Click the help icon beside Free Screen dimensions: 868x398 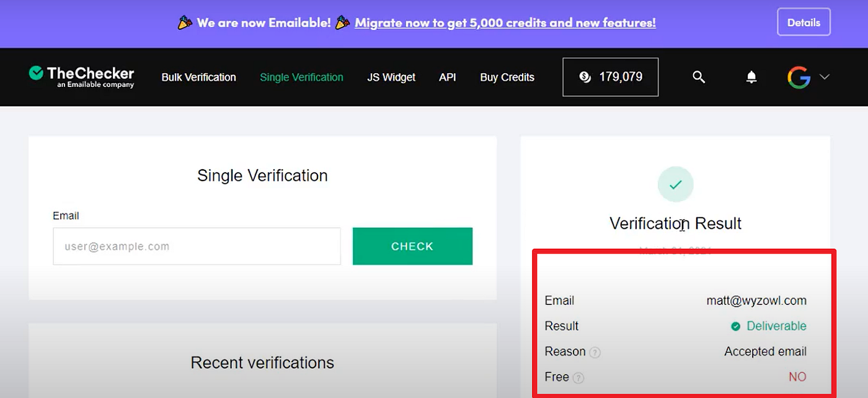[578, 378]
